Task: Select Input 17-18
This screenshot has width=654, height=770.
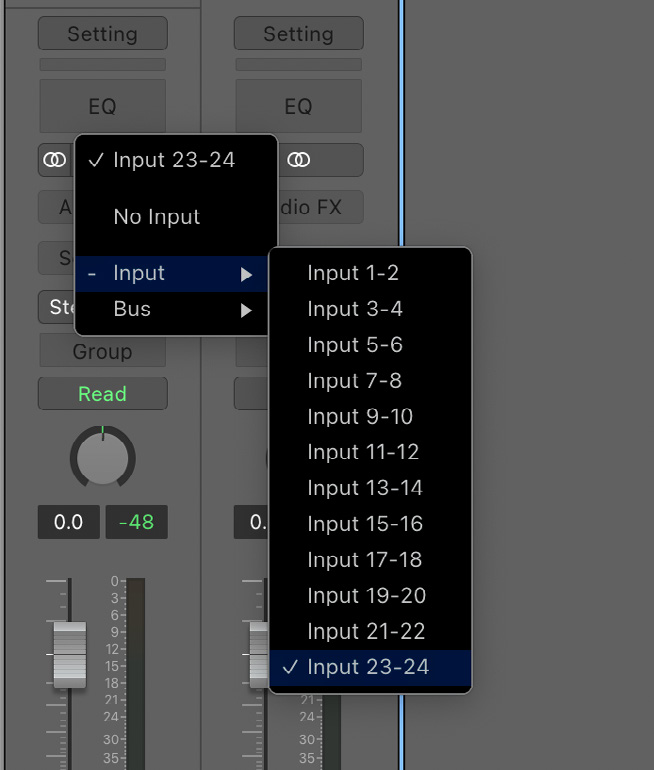Action: click(370, 560)
